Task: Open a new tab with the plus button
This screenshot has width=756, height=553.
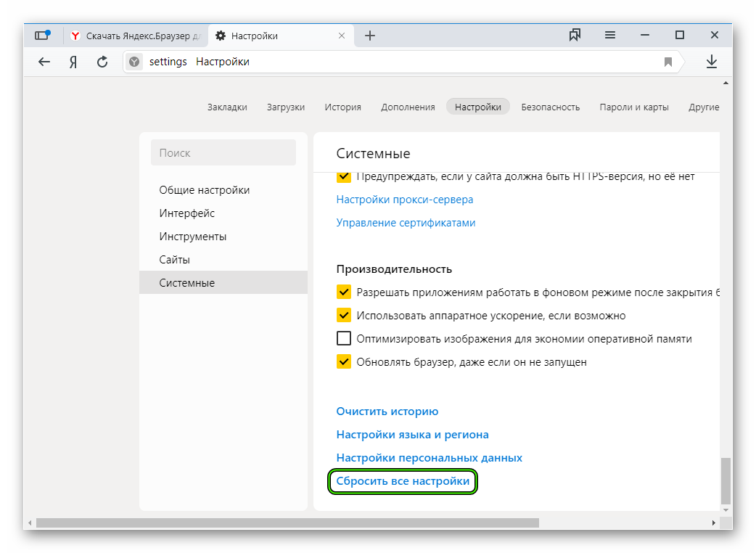Action: tap(370, 36)
